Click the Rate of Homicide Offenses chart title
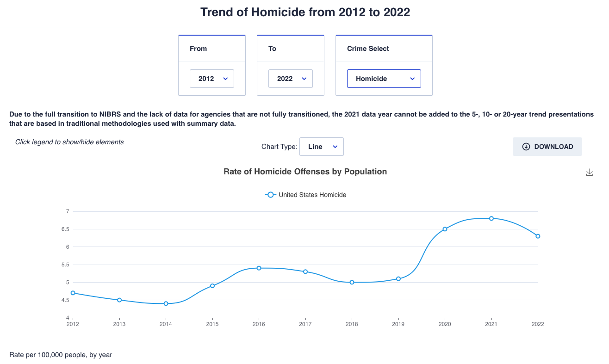 click(305, 172)
